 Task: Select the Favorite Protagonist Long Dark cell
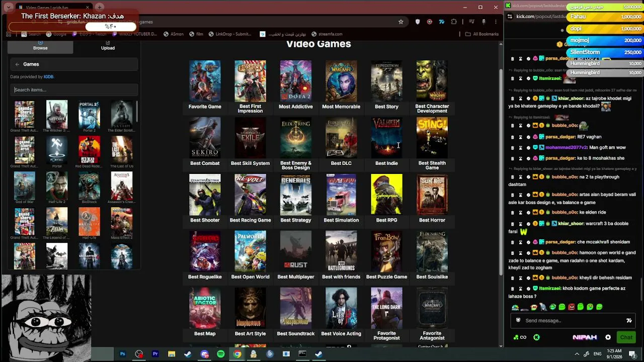[386, 314]
